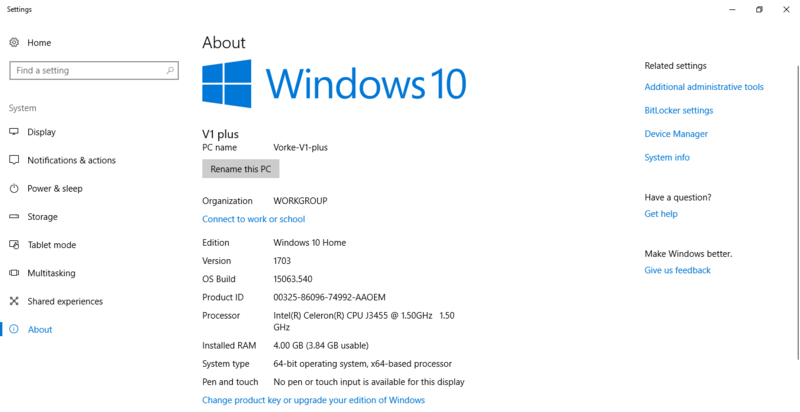Click Get help link

click(x=661, y=214)
